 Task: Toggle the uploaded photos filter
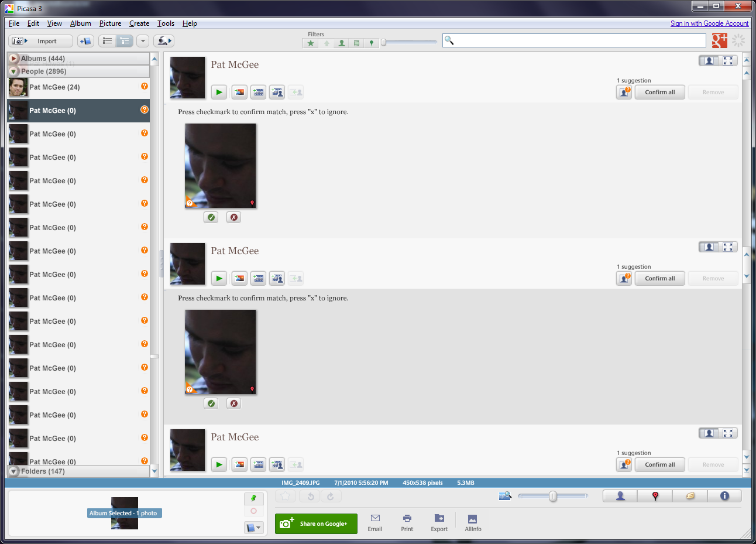pos(327,43)
